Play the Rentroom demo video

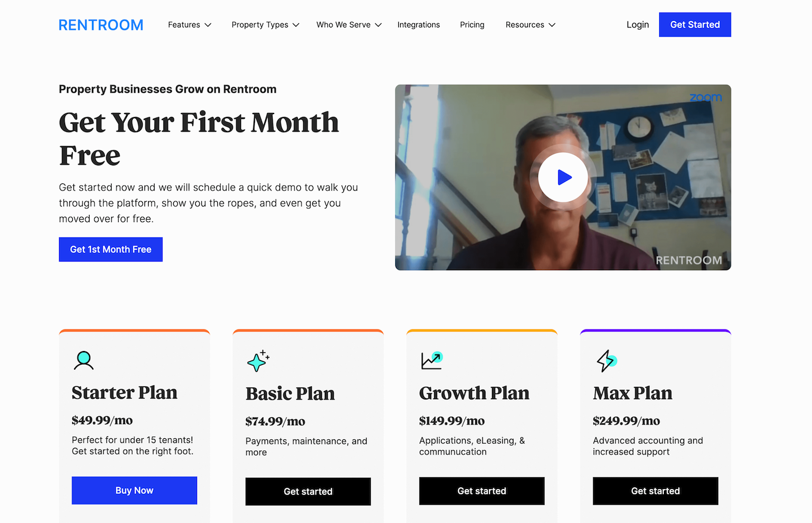pos(562,177)
